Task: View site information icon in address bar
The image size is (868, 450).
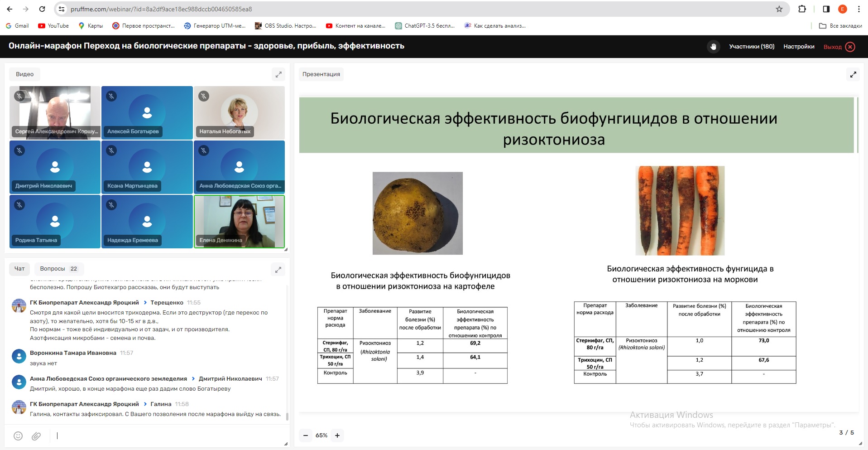Action: 62,9
